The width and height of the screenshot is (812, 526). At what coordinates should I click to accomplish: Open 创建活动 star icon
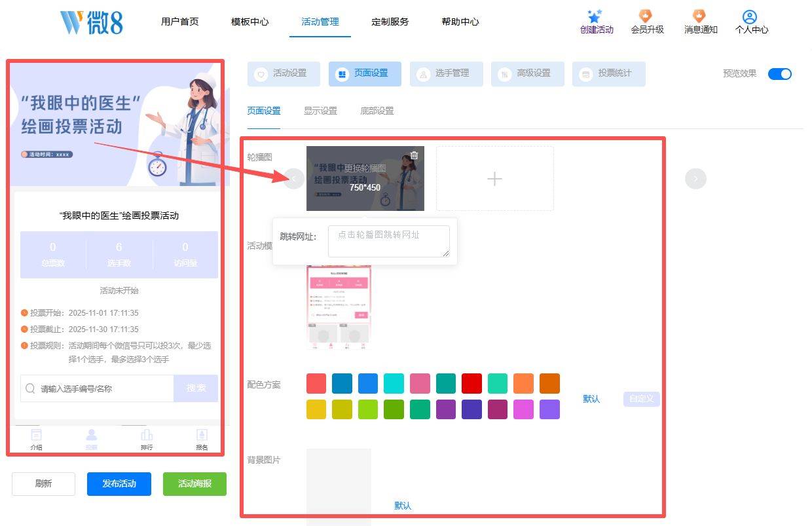coord(595,16)
